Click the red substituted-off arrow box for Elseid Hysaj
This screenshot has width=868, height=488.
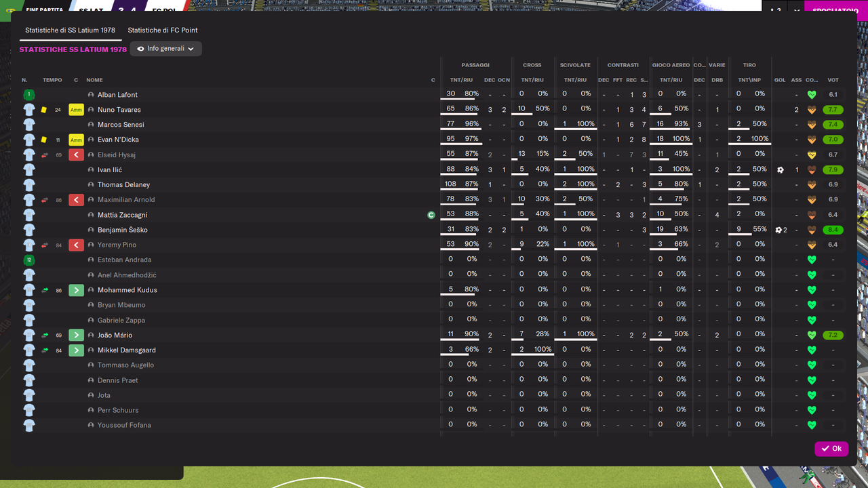pos(76,155)
